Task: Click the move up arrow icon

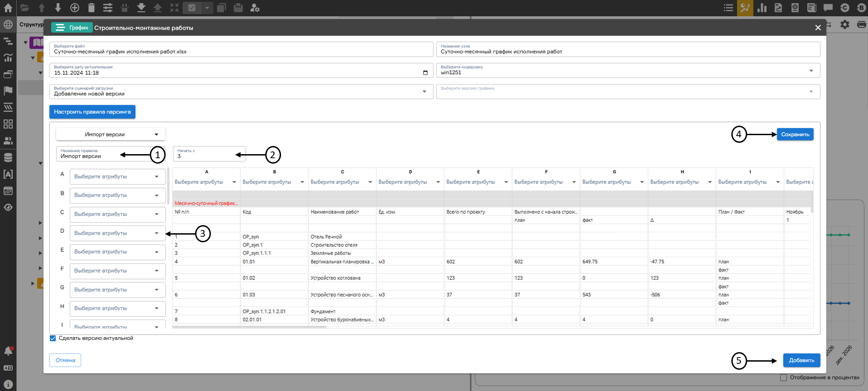Action: point(41,8)
